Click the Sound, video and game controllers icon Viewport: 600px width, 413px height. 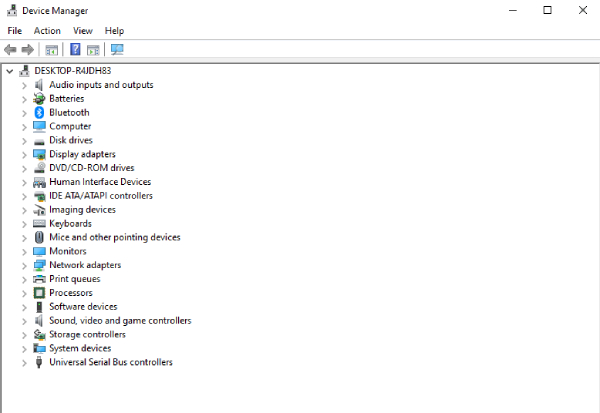pyautogui.click(x=39, y=321)
